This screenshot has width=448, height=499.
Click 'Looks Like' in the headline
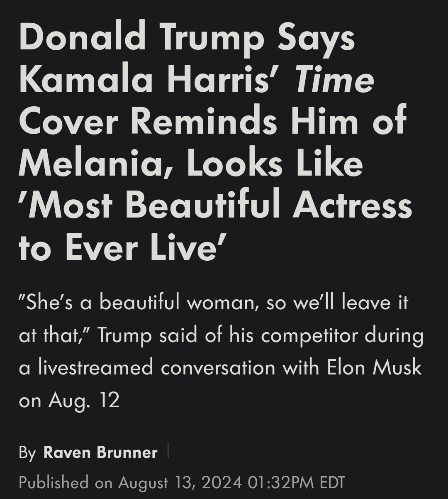[x=275, y=164]
